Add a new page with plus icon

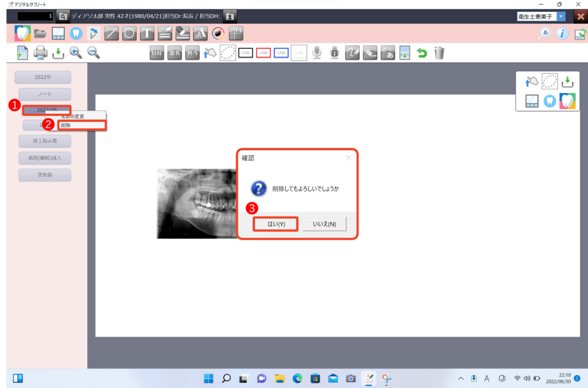(x=22, y=53)
